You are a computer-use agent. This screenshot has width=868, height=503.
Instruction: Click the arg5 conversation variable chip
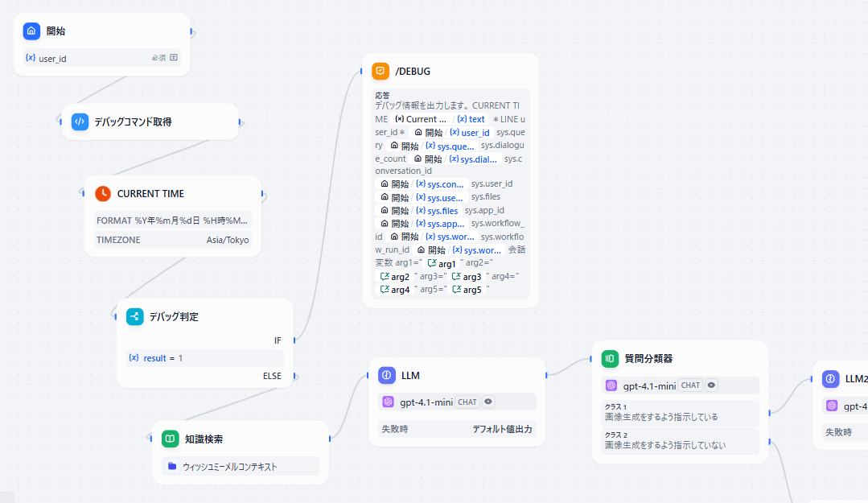(x=467, y=290)
